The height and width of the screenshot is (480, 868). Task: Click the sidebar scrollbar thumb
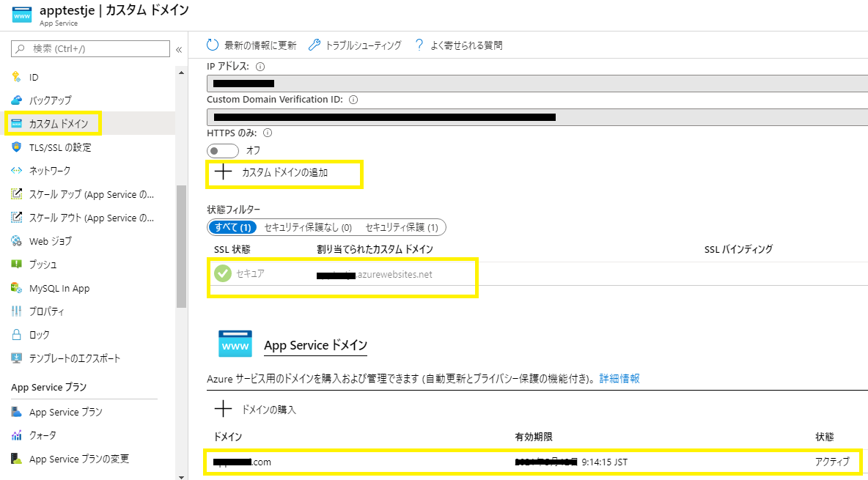tap(181, 246)
